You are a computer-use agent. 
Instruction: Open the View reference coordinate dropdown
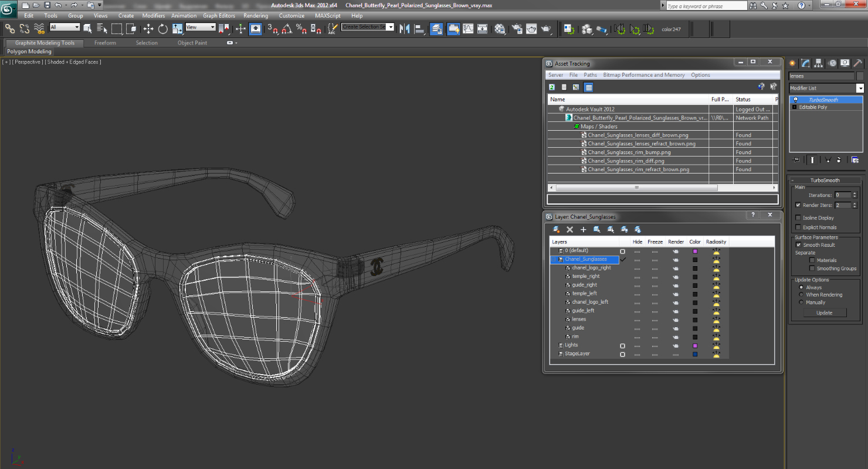click(x=212, y=27)
